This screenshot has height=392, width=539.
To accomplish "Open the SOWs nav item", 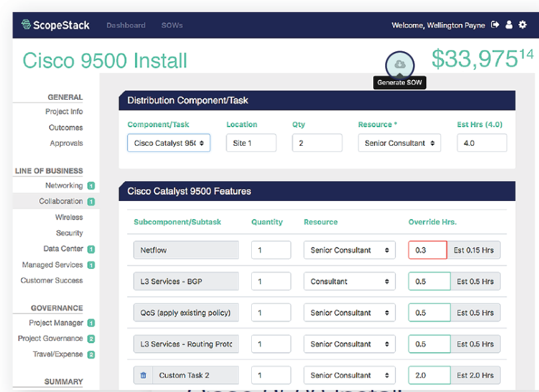I will 171,25.
